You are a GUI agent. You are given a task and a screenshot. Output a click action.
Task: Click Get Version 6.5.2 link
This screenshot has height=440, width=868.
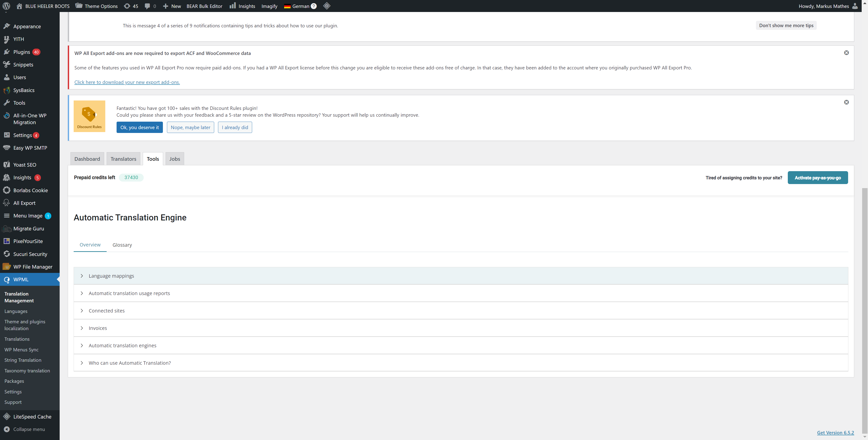coord(835,433)
